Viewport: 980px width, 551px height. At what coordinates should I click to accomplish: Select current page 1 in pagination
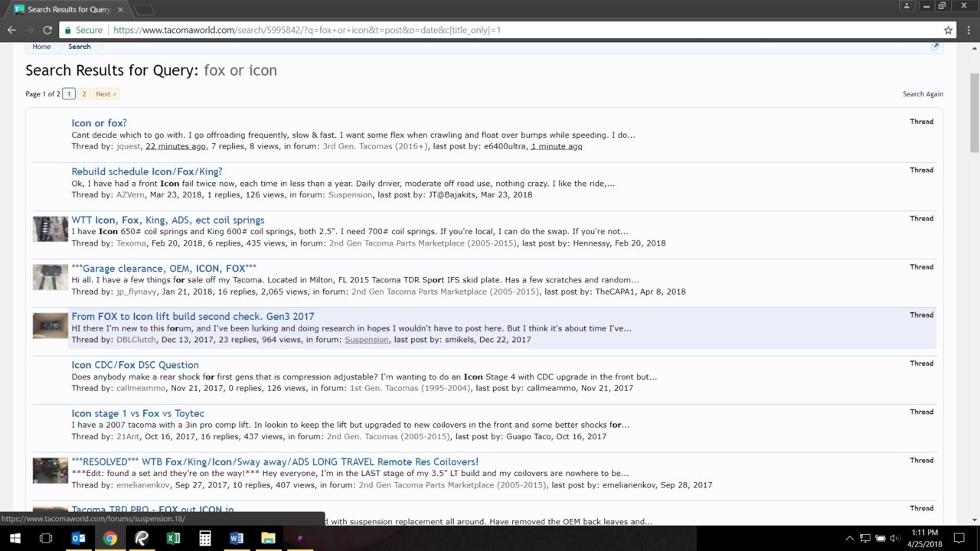69,94
